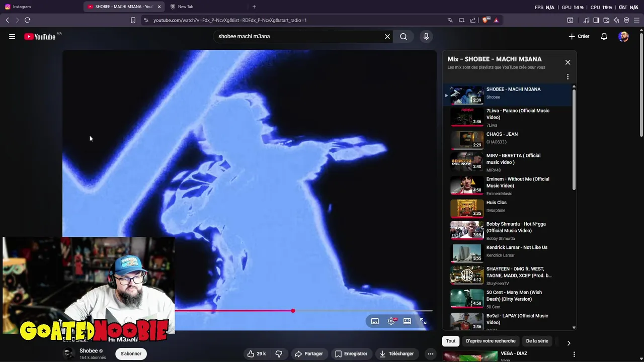Click the Partager share button
644x362 pixels.
tap(308, 353)
